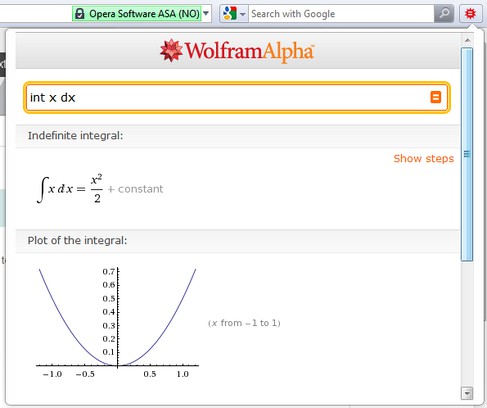Click the WolframAlpha extension toolbar icon

470,14
